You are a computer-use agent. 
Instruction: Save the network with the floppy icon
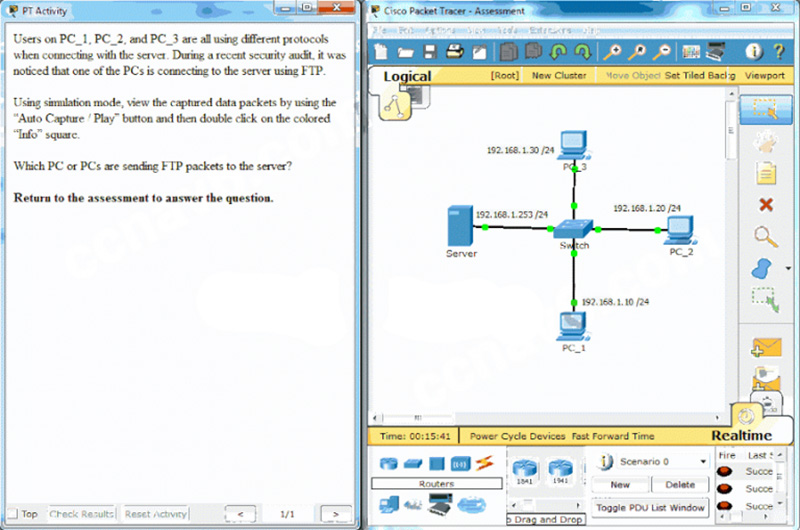(x=430, y=52)
